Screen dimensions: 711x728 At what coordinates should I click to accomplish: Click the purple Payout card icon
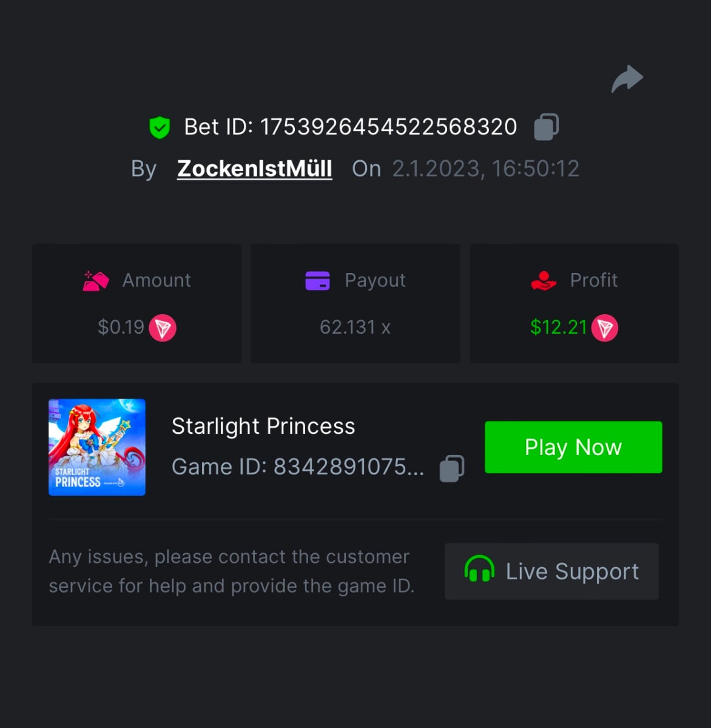(x=317, y=281)
